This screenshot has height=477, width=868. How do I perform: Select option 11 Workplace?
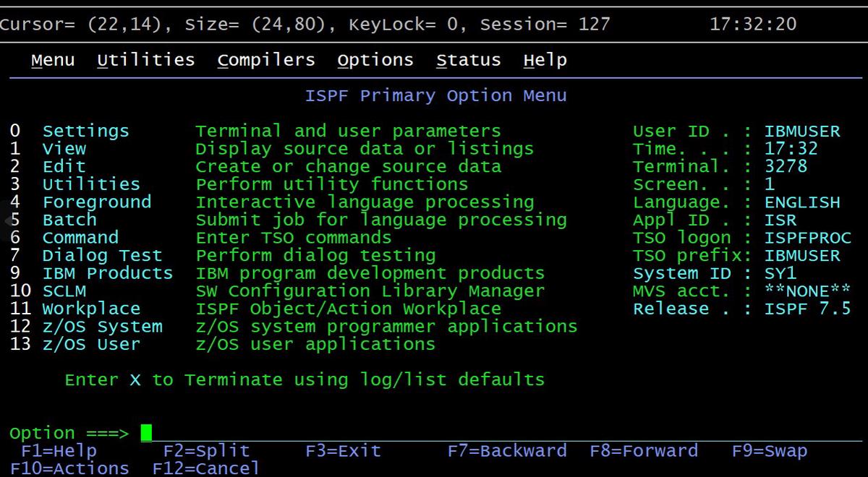tap(90, 309)
